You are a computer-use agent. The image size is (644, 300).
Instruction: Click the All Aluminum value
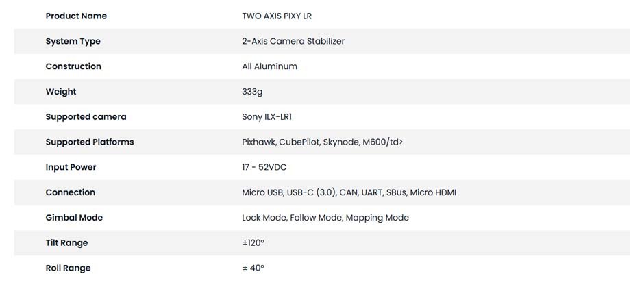(x=269, y=66)
